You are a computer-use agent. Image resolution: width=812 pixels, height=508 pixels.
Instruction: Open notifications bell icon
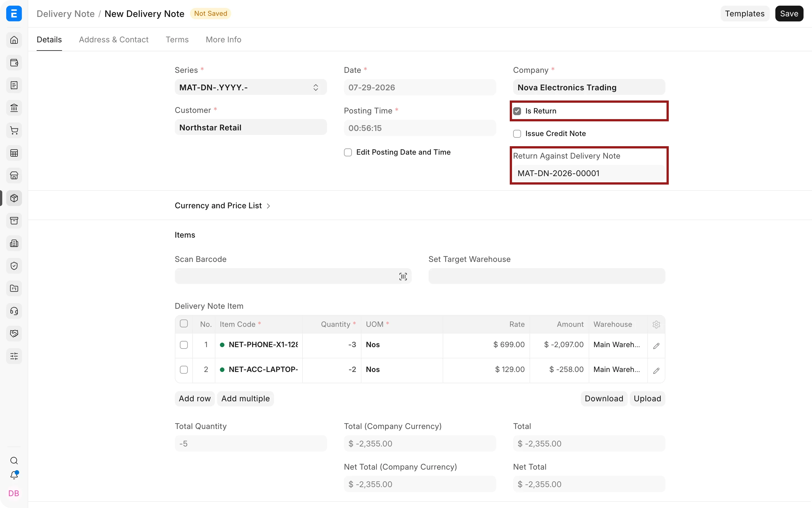point(14,475)
